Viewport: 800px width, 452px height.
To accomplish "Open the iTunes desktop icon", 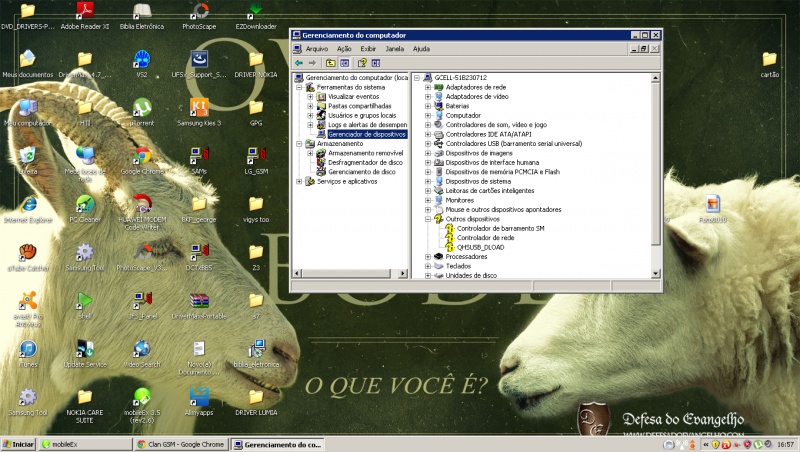I will [x=28, y=354].
